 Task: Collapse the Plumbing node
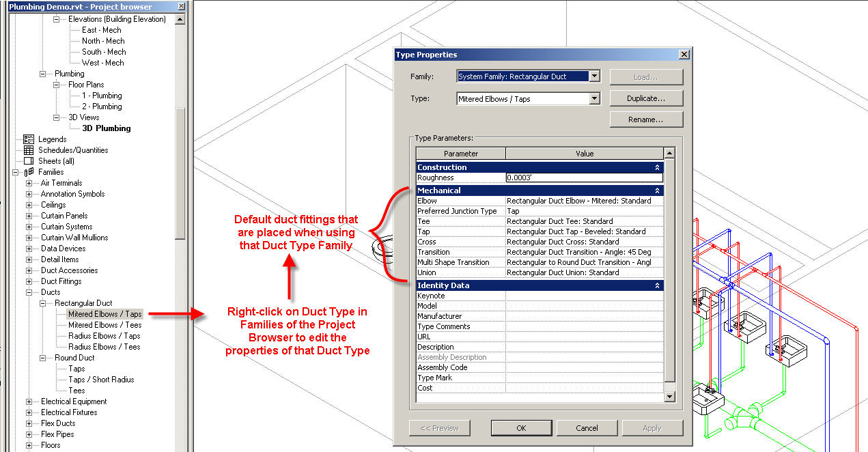(x=42, y=74)
